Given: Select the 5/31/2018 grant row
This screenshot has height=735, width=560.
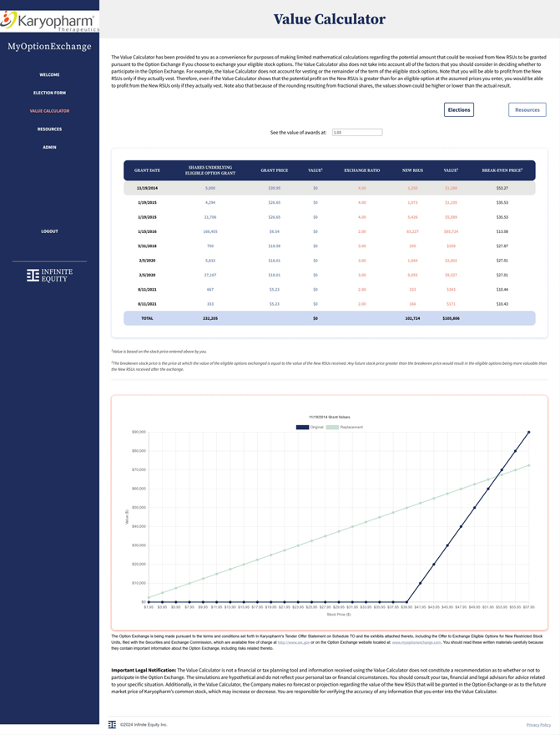Looking at the screenshot, I should coord(329,246).
